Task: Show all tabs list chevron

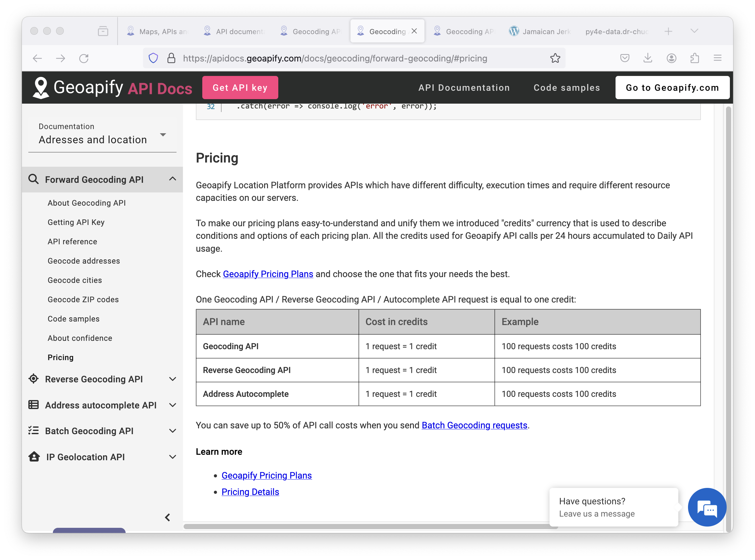Action: (x=694, y=31)
